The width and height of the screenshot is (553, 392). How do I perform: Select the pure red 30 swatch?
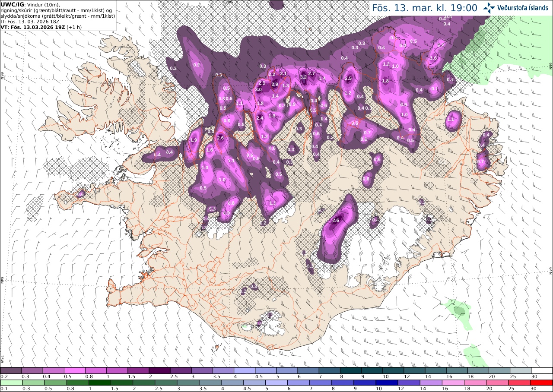[542, 383]
